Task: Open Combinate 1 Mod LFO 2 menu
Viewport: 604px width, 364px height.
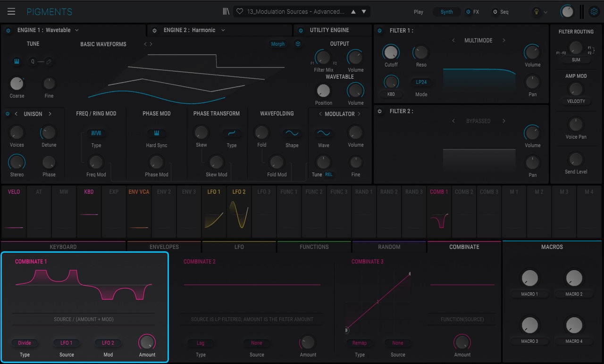Action: [x=108, y=343]
